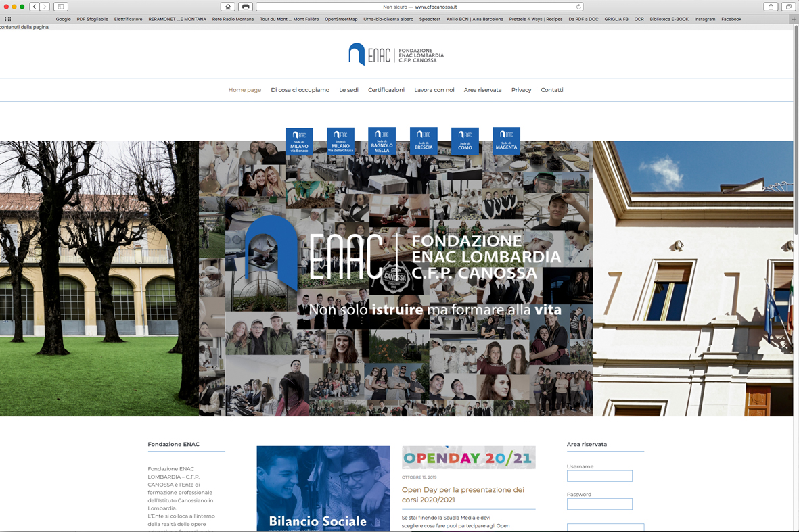Select the Bagnolo Mella location badge

(x=382, y=141)
